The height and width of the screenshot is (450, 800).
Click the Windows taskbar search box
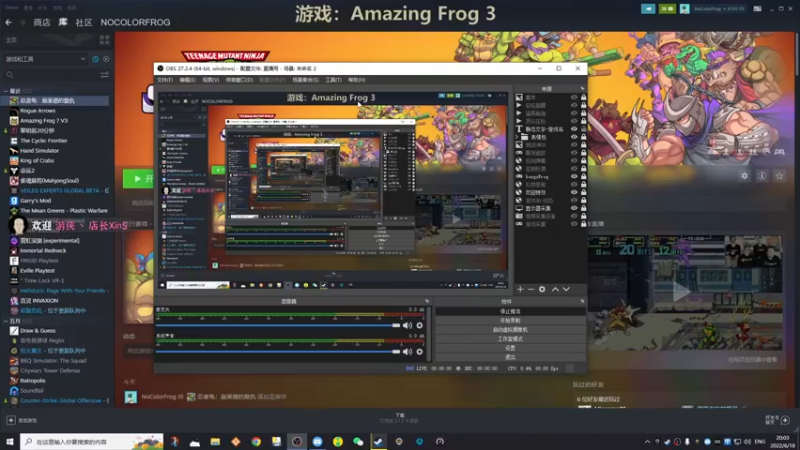[x=92, y=441]
